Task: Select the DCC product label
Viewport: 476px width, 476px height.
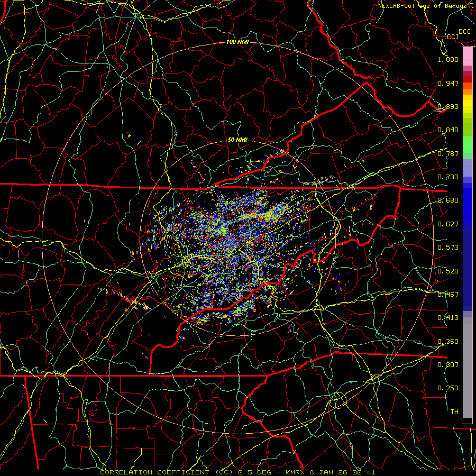Action: [x=464, y=32]
